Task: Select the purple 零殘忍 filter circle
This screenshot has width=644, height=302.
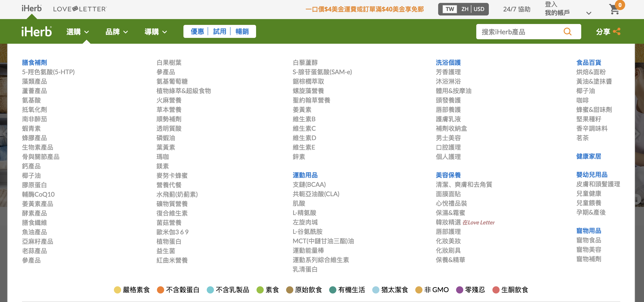Action: [459, 290]
